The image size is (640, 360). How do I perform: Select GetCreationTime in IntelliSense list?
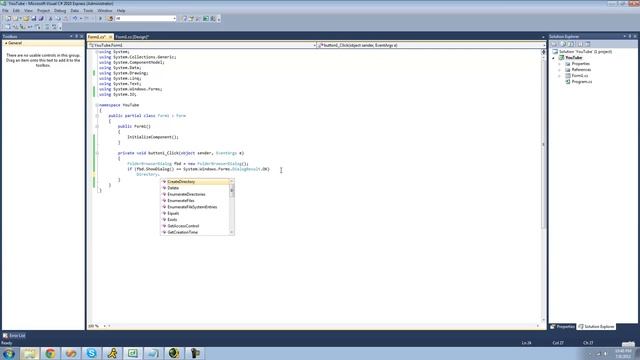pyautogui.click(x=195, y=232)
